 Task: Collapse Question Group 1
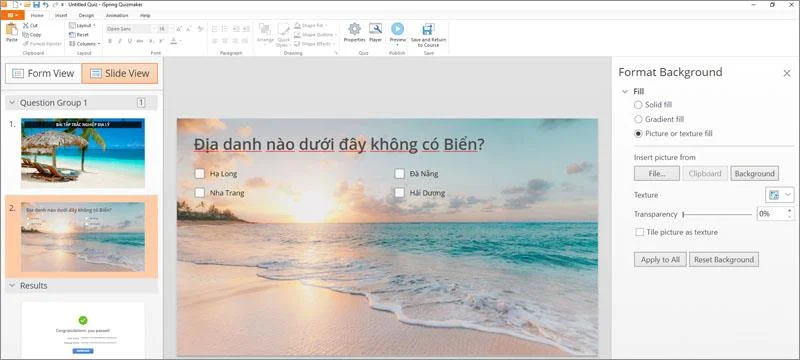pos(12,103)
